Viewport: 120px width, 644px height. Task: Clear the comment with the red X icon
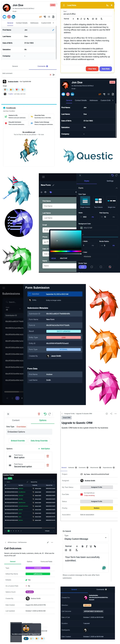51,75
